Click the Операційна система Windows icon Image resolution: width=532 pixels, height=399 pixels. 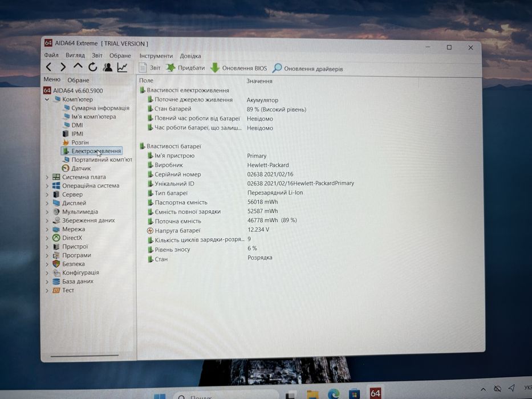[56, 186]
